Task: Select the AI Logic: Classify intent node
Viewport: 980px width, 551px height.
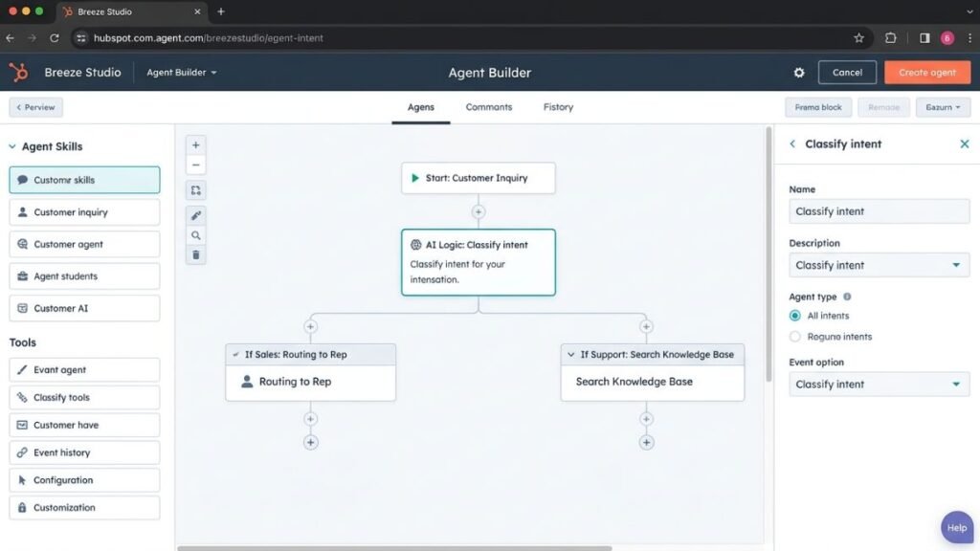Action: pyautogui.click(x=479, y=262)
